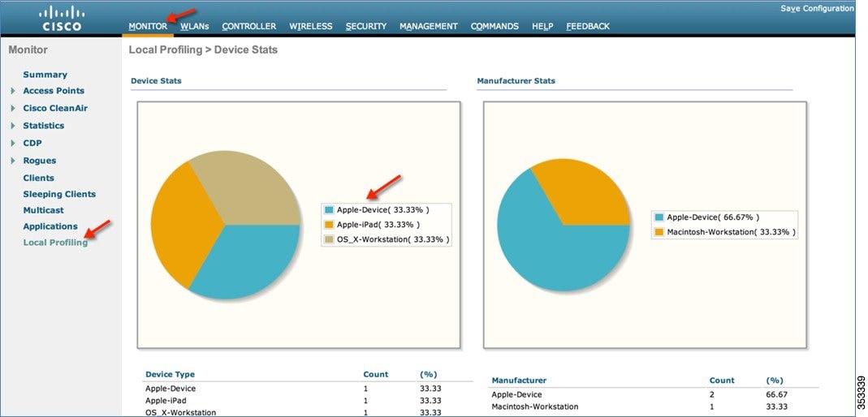868x417 pixels.
Task: Click the Manufacturer column header
Action: [x=519, y=380]
